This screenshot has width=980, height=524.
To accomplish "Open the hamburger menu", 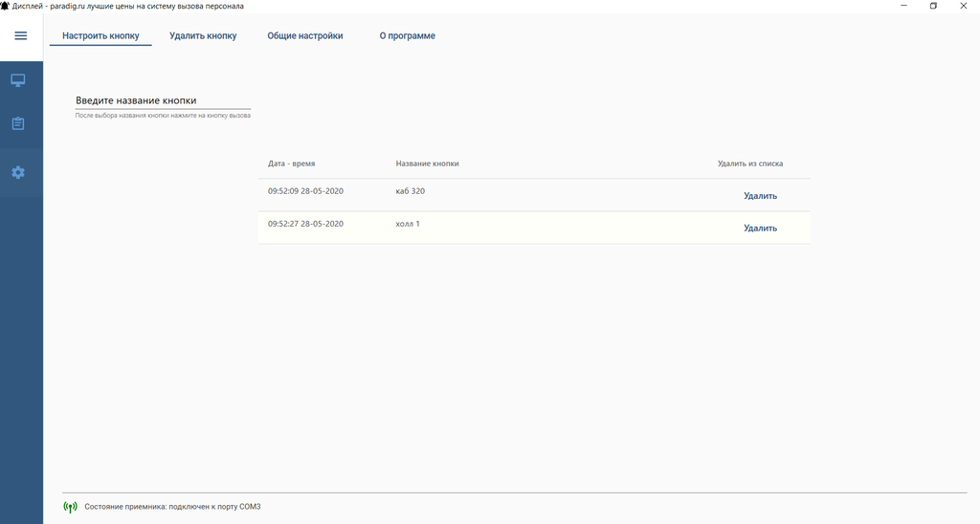I will pyautogui.click(x=21, y=35).
